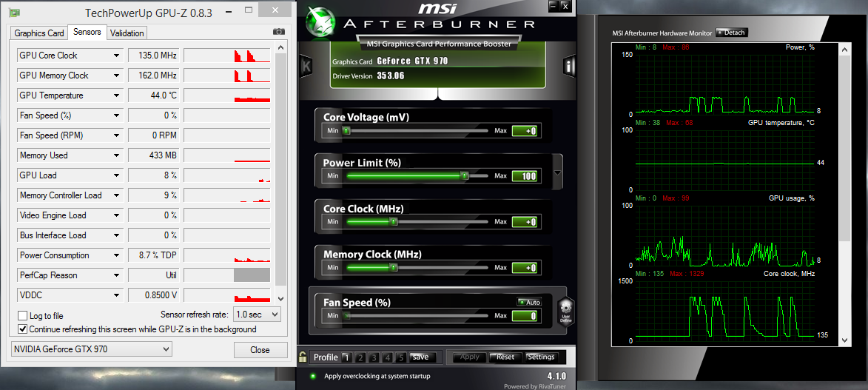Image resolution: width=868 pixels, height=390 pixels.
Task: Toggle the Log to file checkbox
Action: pyautogui.click(x=23, y=316)
